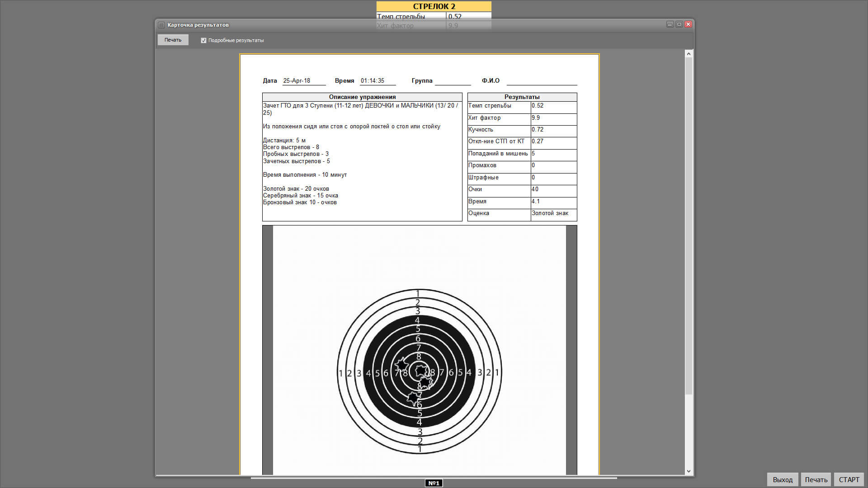Click scrollbar down arrow in results card

pos(689,471)
